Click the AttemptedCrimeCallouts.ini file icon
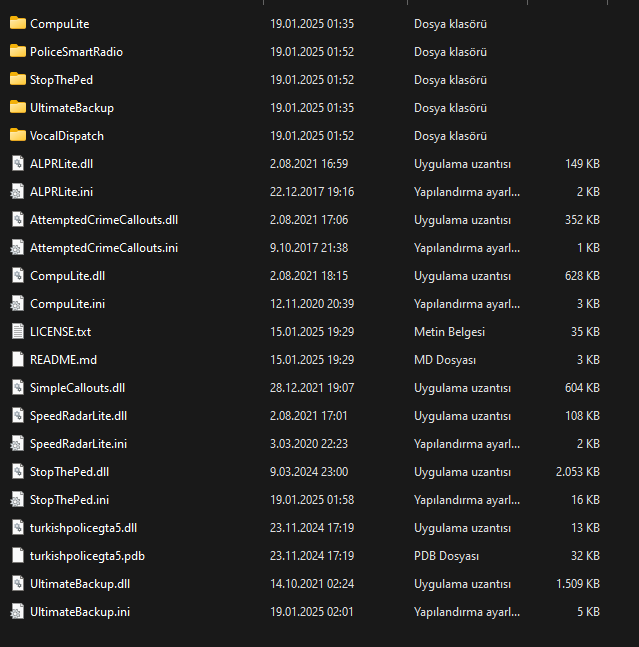639x647 pixels. (17, 248)
